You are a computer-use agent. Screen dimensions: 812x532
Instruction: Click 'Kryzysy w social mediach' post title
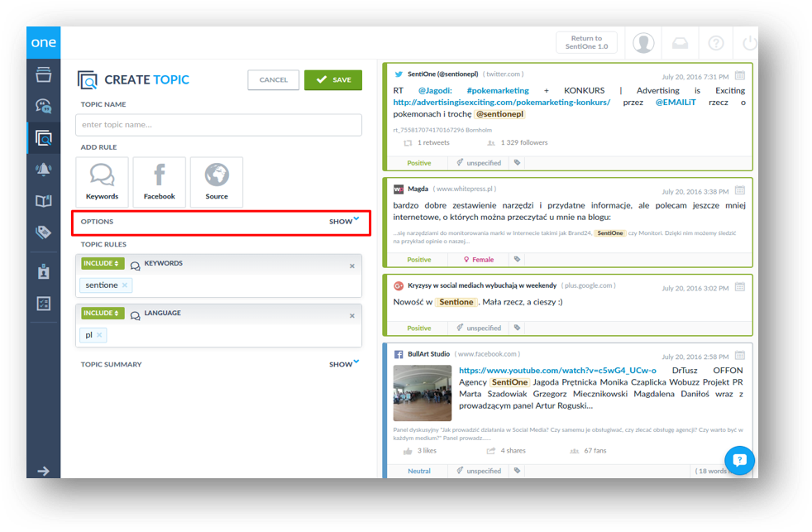[x=481, y=285]
